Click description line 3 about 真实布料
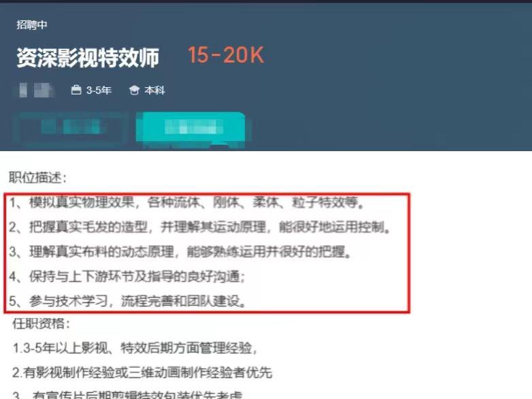The height and width of the screenshot is (399, 532). click(x=180, y=252)
